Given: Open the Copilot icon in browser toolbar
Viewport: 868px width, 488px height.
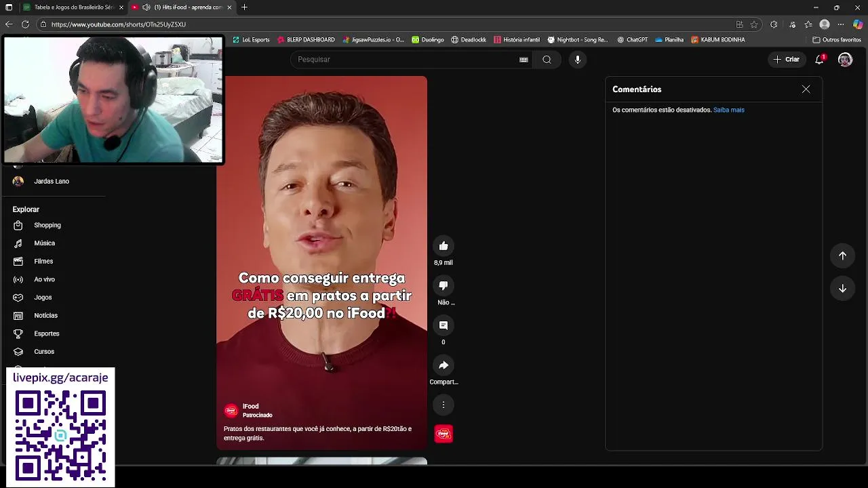Looking at the screenshot, I should (858, 24).
